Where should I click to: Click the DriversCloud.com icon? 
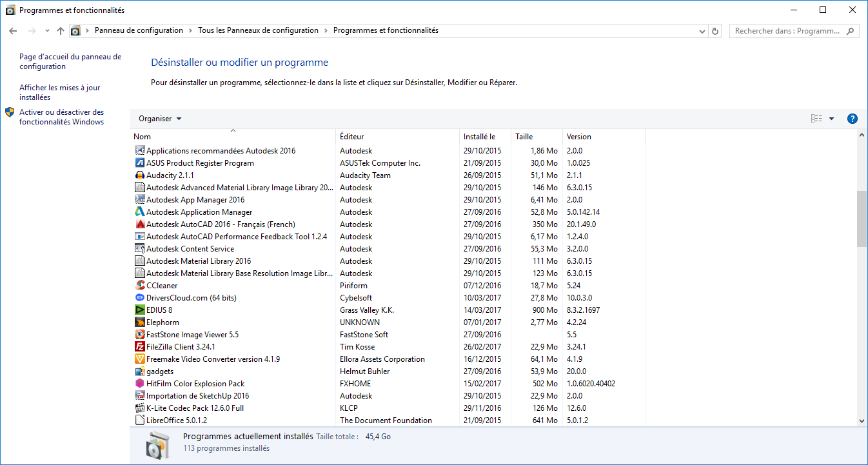[140, 298]
